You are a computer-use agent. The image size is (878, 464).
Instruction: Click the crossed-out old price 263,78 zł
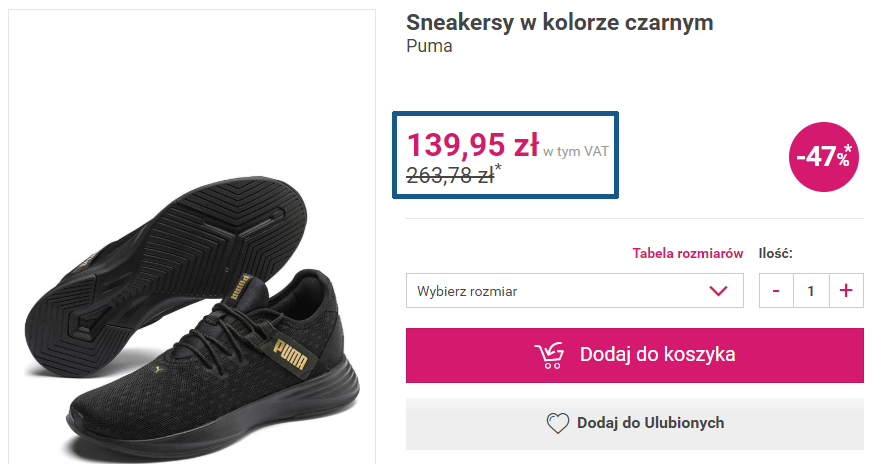450,175
